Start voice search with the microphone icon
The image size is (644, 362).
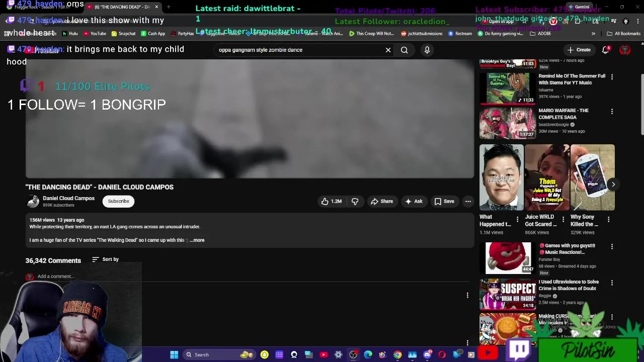click(427, 50)
